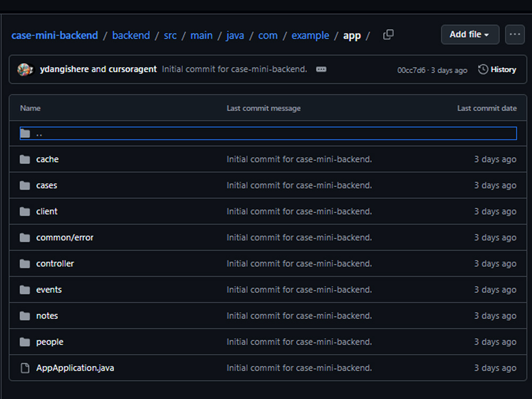Image resolution: width=532 pixels, height=399 pixels.
Task: Click commit message in events row
Action: click(x=299, y=290)
